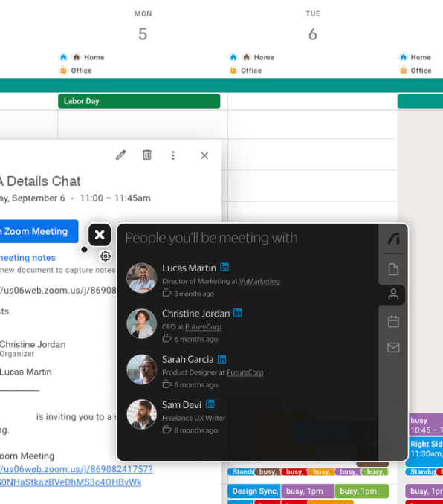The width and height of the screenshot is (443, 504).
Task: Open the three-dot event options menu
Action: tap(173, 155)
